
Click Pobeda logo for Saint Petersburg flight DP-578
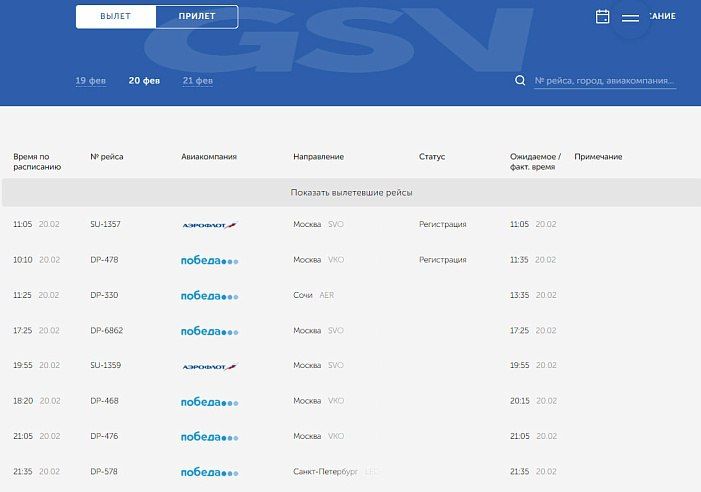click(209, 471)
